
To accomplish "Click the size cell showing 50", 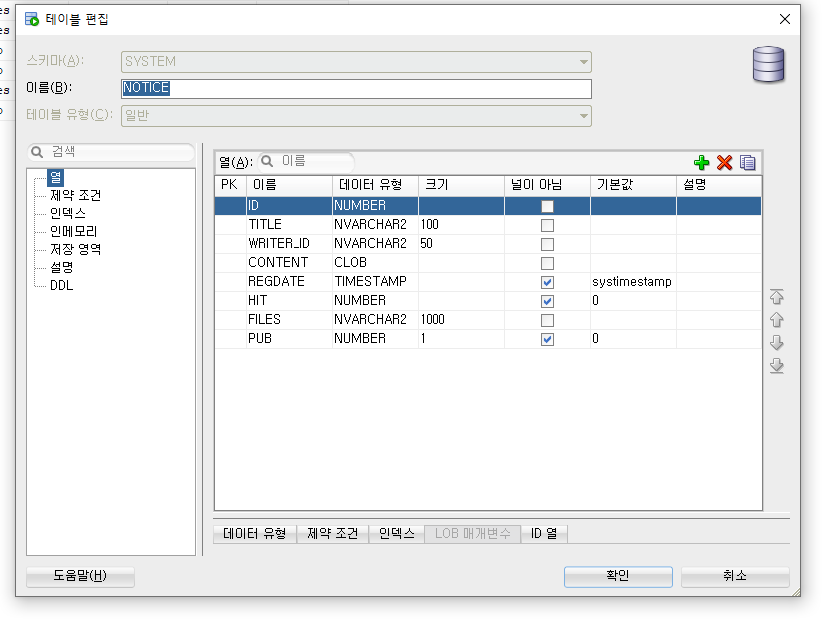I will [461, 244].
